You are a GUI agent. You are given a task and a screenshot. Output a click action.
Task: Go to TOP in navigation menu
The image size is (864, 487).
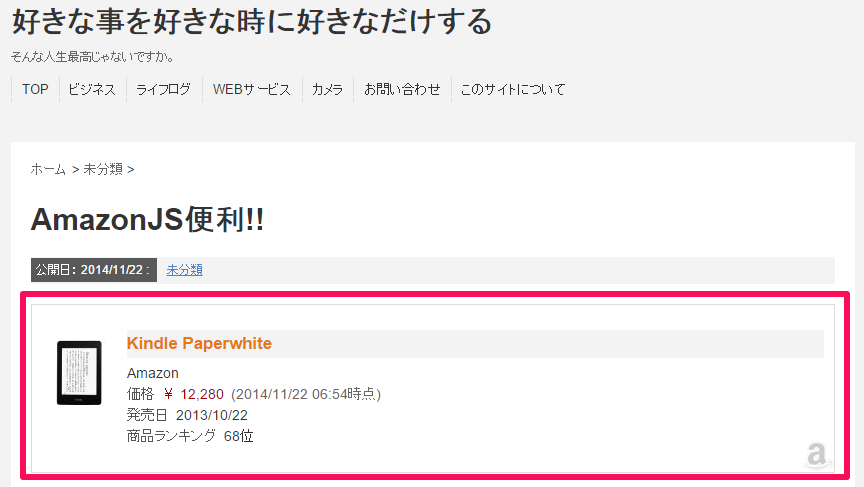pos(35,89)
